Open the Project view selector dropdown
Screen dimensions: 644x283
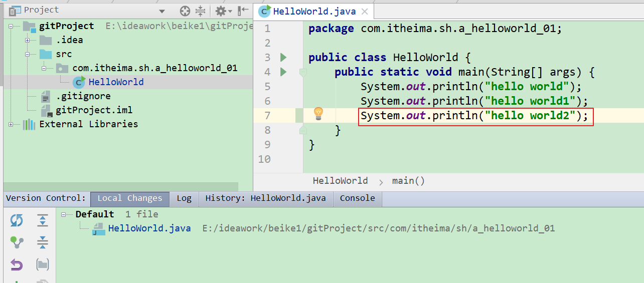[162, 11]
